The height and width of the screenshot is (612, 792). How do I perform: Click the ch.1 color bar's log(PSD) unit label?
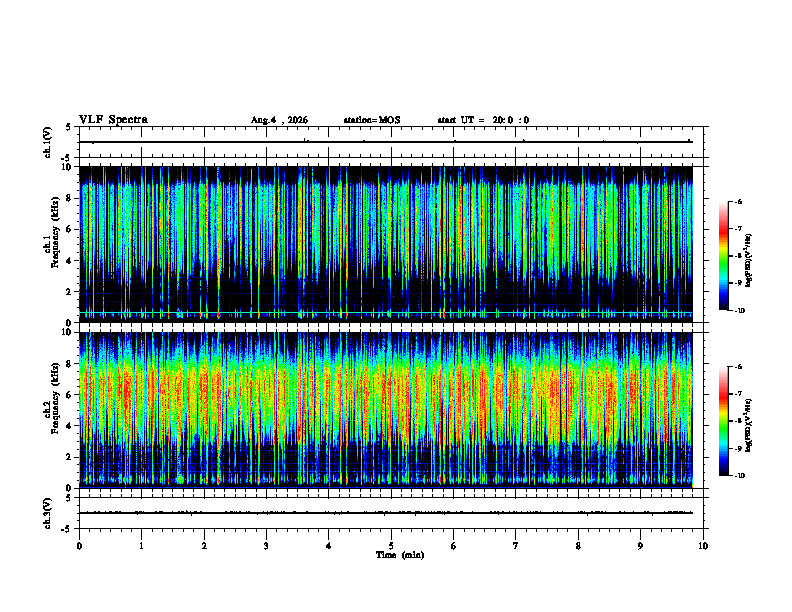coord(749,260)
